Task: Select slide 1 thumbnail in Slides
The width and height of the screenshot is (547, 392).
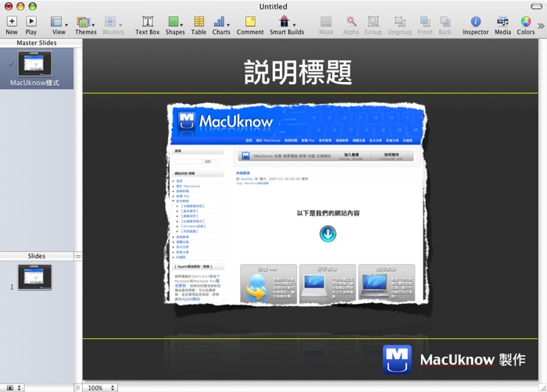Action: coord(35,277)
